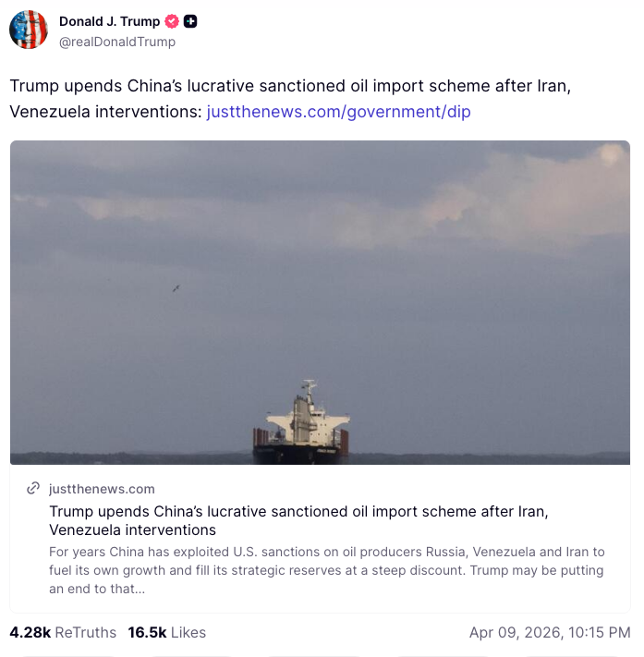Viewport: 644px width, 657px height.
Task: Click the cargo ship in the photo
Action: [x=301, y=423]
